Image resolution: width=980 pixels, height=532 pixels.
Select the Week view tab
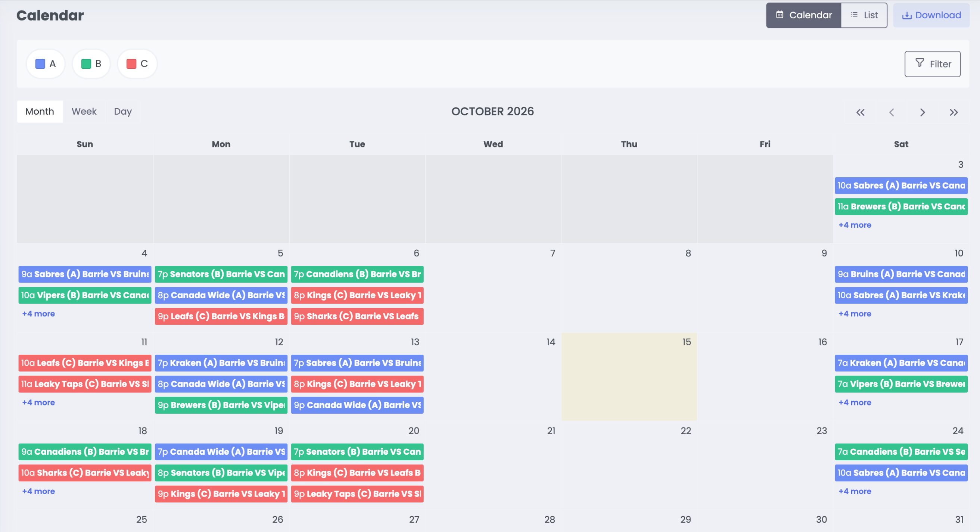[84, 112]
